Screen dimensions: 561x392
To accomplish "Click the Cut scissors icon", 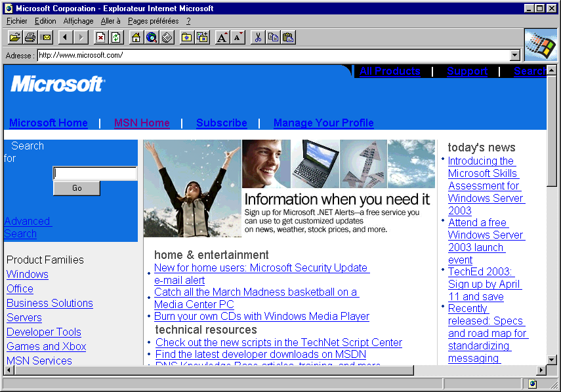I will [257, 37].
